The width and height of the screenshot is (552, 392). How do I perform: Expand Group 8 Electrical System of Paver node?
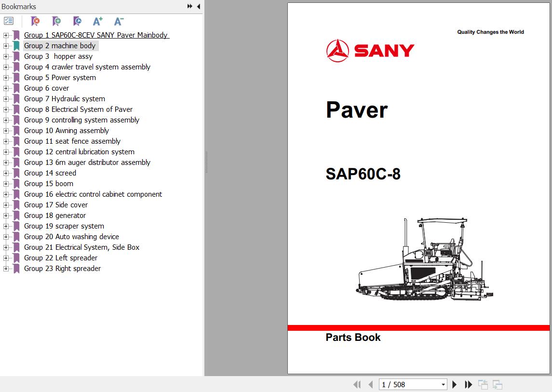(x=6, y=109)
